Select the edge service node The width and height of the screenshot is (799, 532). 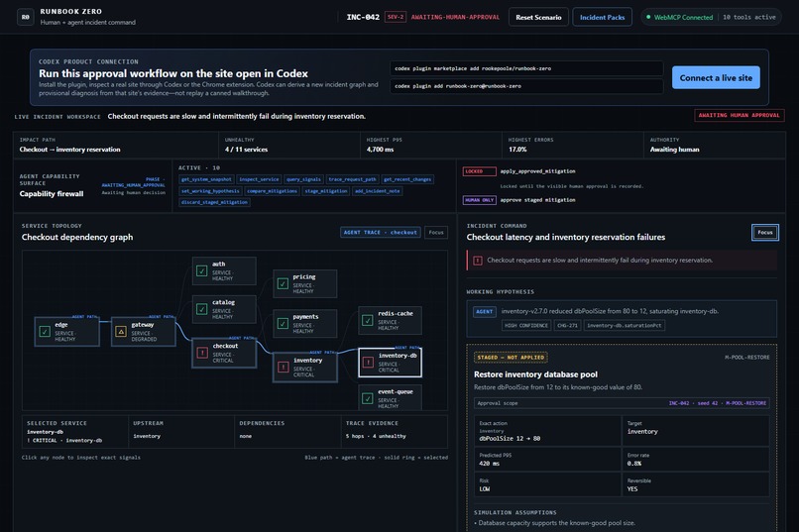pyautogui.click(x=66, y=332)
